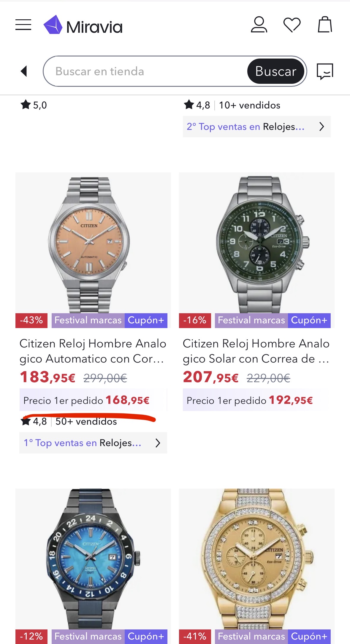Expand the 2° Top ventas ranking chevron

tap(322, 127)
